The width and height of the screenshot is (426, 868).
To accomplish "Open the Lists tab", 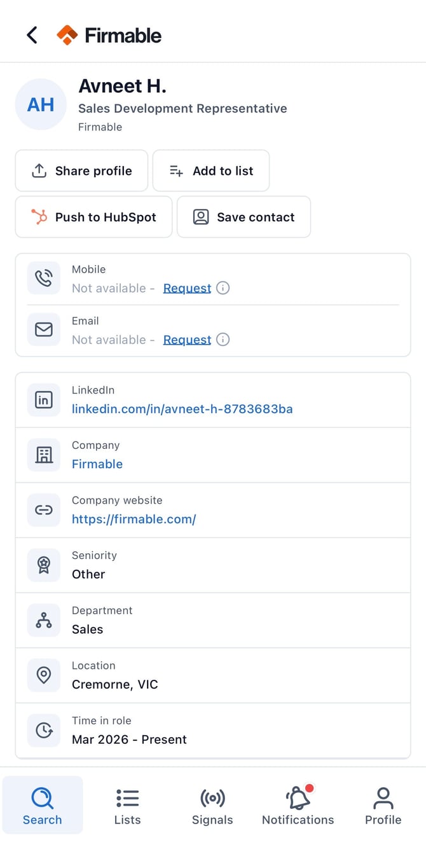I will 127,805.
